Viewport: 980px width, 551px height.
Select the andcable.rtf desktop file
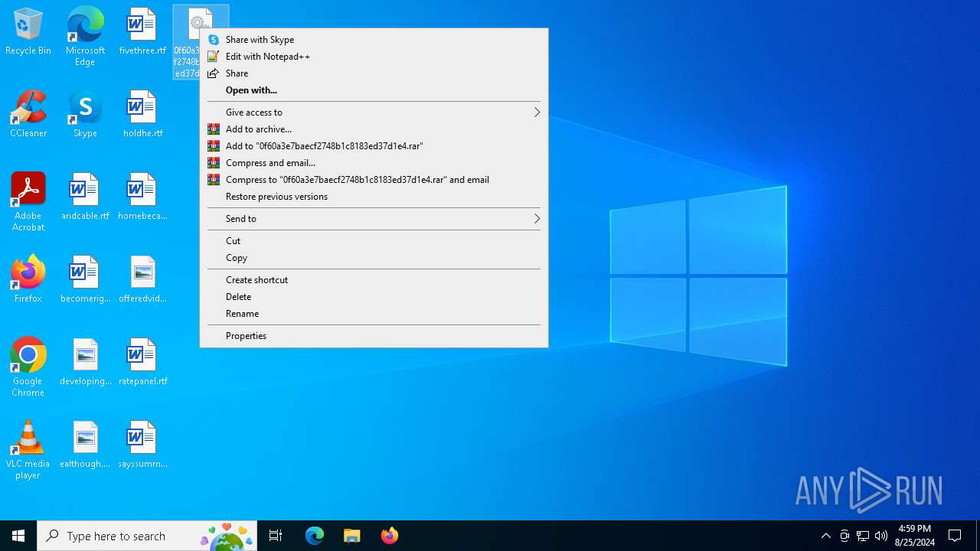85,197
